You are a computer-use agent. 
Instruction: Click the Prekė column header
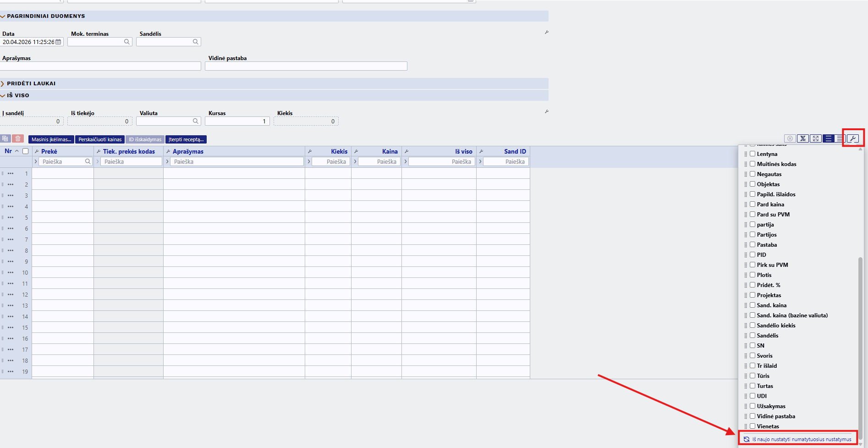click(x=49, y=151)
